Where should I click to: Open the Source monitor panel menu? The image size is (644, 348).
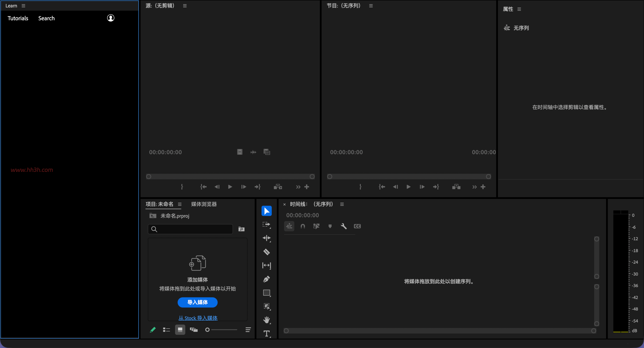pos(185,6)
